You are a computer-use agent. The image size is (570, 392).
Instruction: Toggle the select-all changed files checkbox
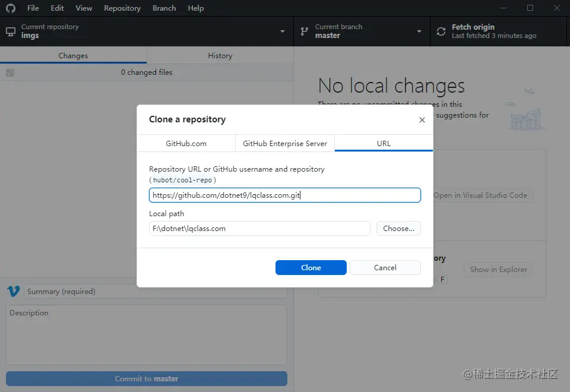pyautogui.click(x=10, y=72)
